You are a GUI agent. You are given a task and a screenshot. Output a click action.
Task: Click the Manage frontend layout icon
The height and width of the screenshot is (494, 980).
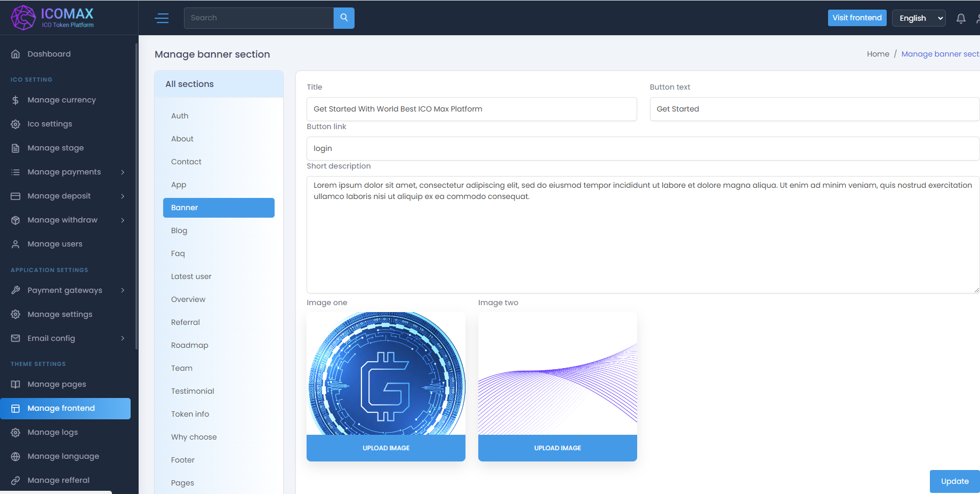tap(15, 408)
